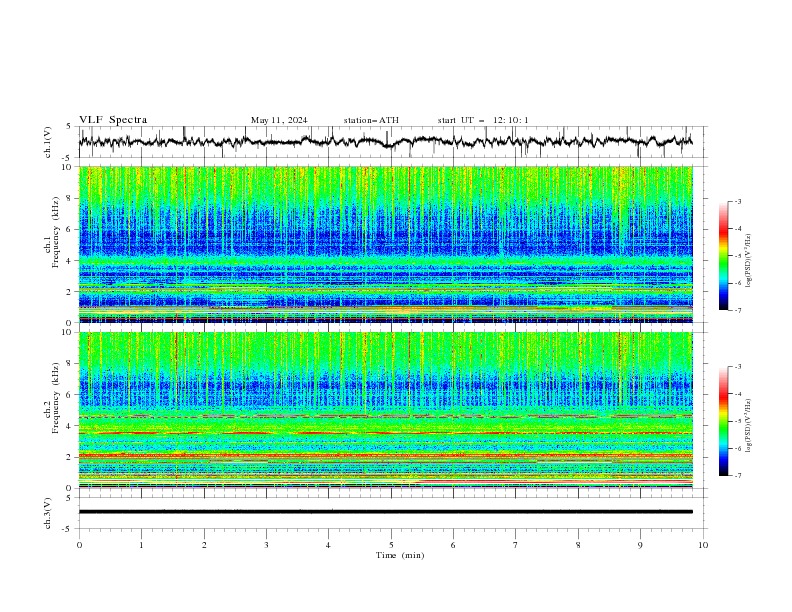Click the ch.1 "Frequency (kHz)" axis label
This screenshot has height=612, width=792.
coord(56,233)
